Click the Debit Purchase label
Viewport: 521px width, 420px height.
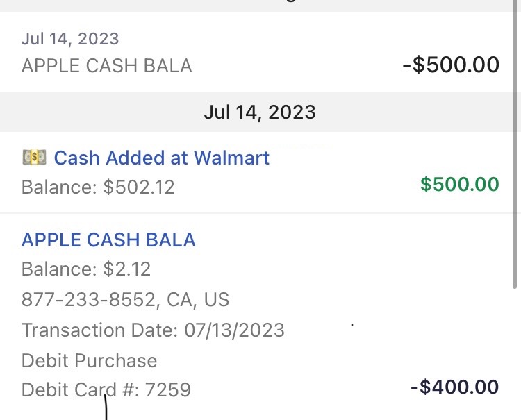90,360
